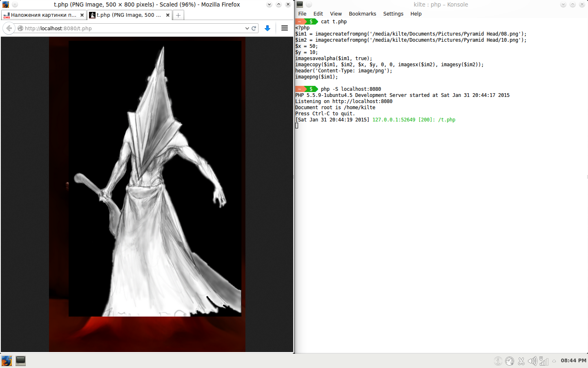Screen dimensions: 588x368
Task: Click the localhost:8080/t.php address field
Action: click(131, 28)
